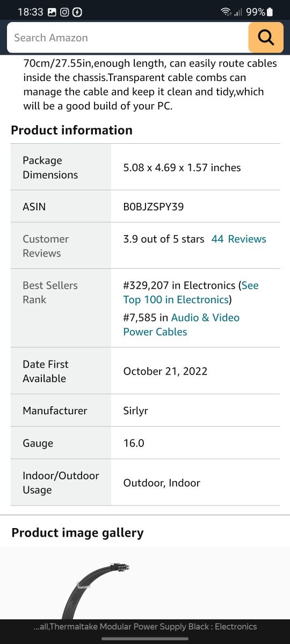Open See Top 100 in Electronics link
This screenshot has height=644, width=290.
tap(191, 292)
